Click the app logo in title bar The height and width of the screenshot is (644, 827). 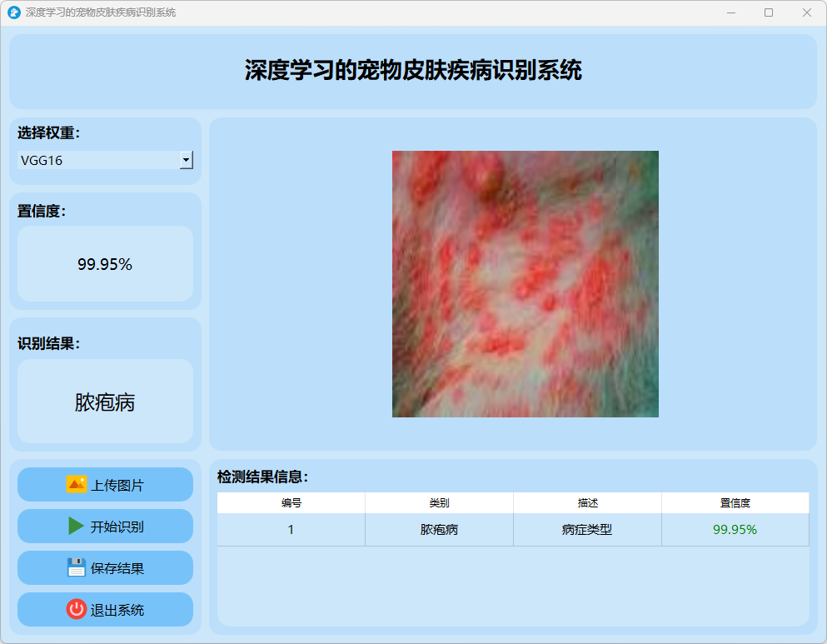14,12
